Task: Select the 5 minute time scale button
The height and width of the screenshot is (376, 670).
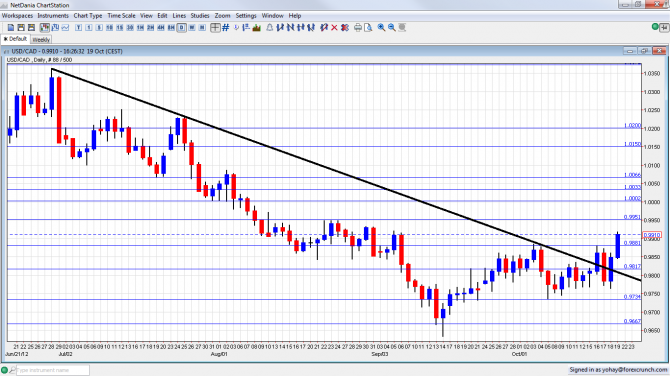Action: pyautogui.click(x=99, y=27)
